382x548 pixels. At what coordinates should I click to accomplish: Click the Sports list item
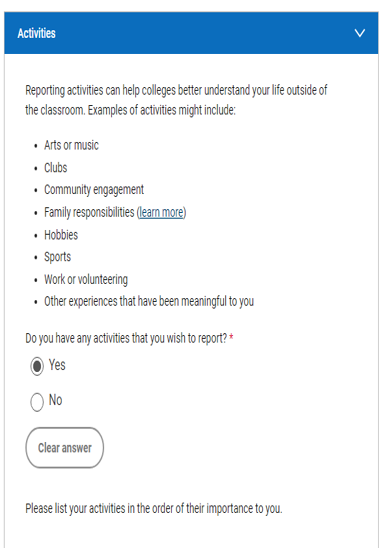coord(57,257)
